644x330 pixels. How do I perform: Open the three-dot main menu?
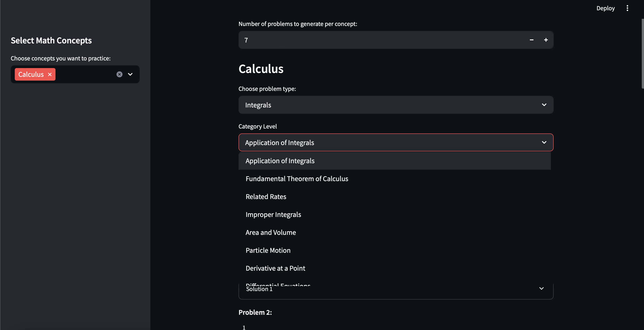(x=627, y=8)
